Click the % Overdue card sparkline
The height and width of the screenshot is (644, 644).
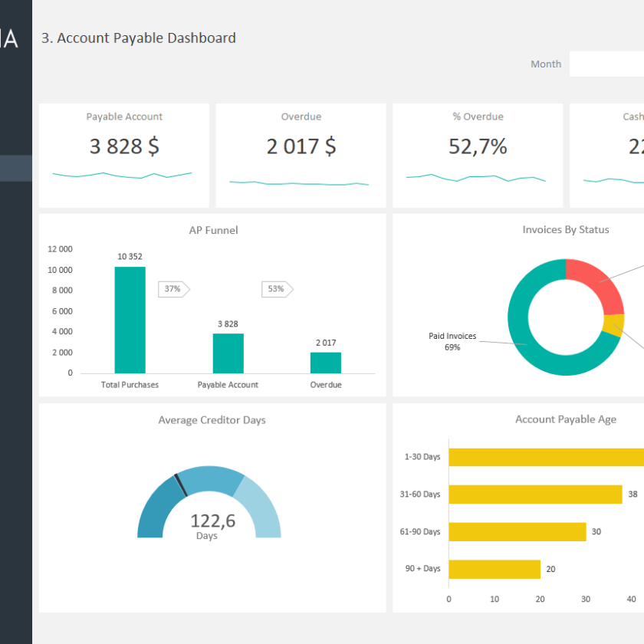(x=475, y=178)
